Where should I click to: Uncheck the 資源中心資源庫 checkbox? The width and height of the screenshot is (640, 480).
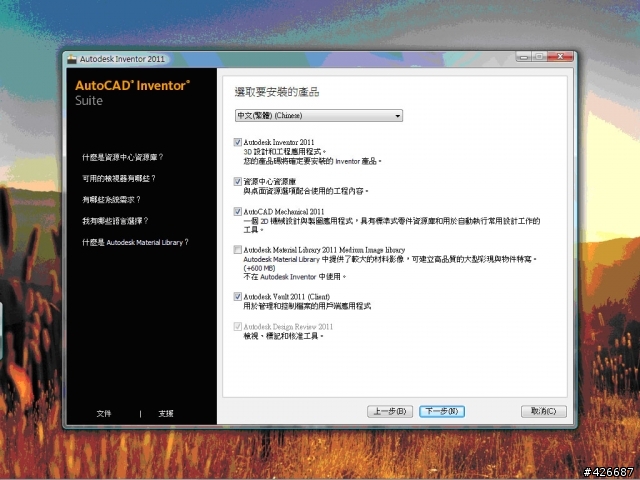(238, 181)
